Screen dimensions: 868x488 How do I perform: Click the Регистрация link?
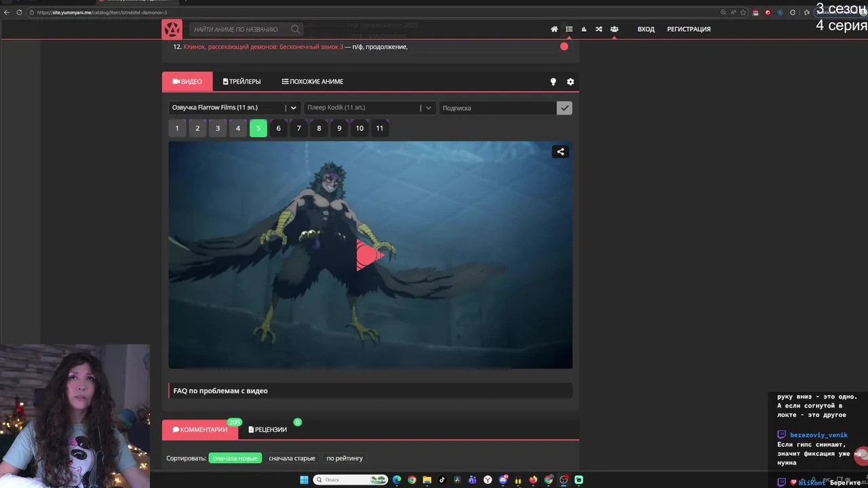click(x=689, y=29)
